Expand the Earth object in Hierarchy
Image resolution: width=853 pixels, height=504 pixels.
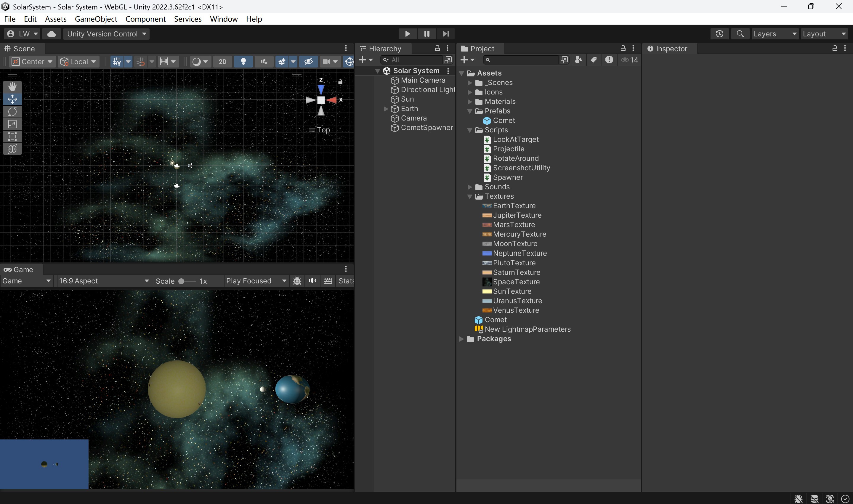(386, 109)
